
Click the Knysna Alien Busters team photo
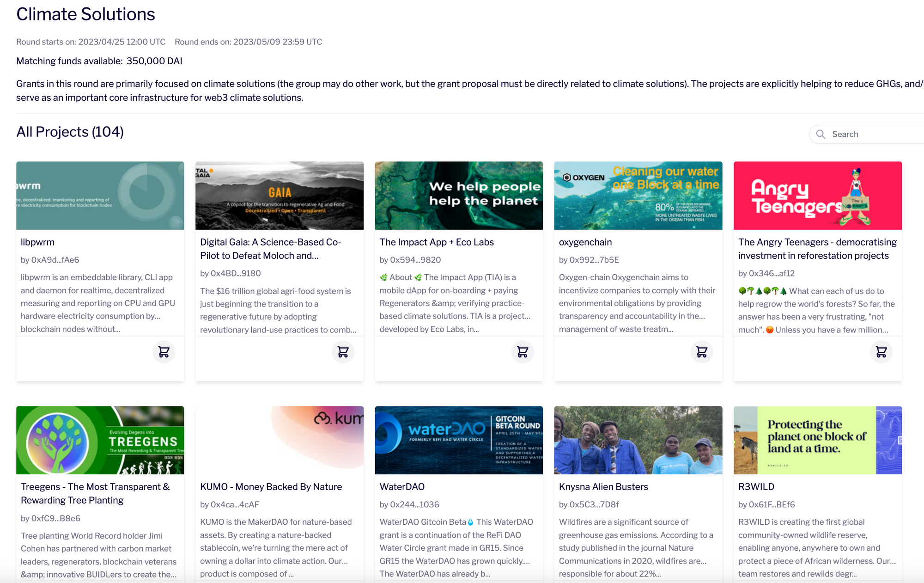[x=638, y=440]
